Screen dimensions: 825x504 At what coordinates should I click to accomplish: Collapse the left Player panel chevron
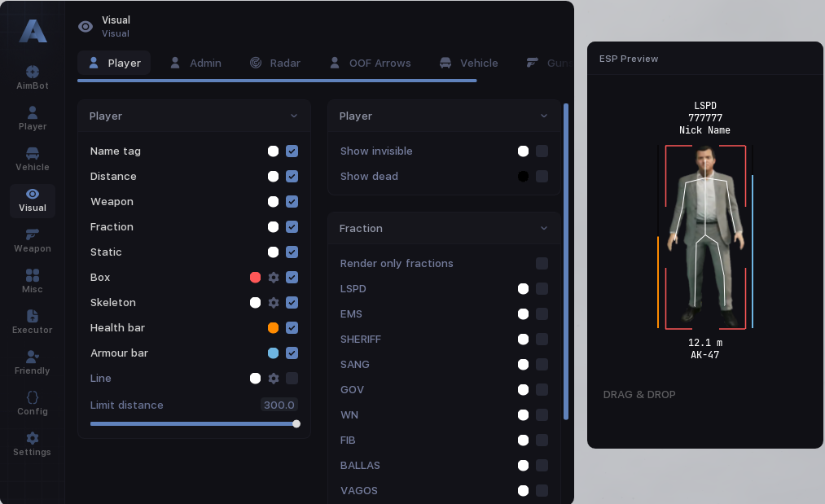(x=294, y=116)
